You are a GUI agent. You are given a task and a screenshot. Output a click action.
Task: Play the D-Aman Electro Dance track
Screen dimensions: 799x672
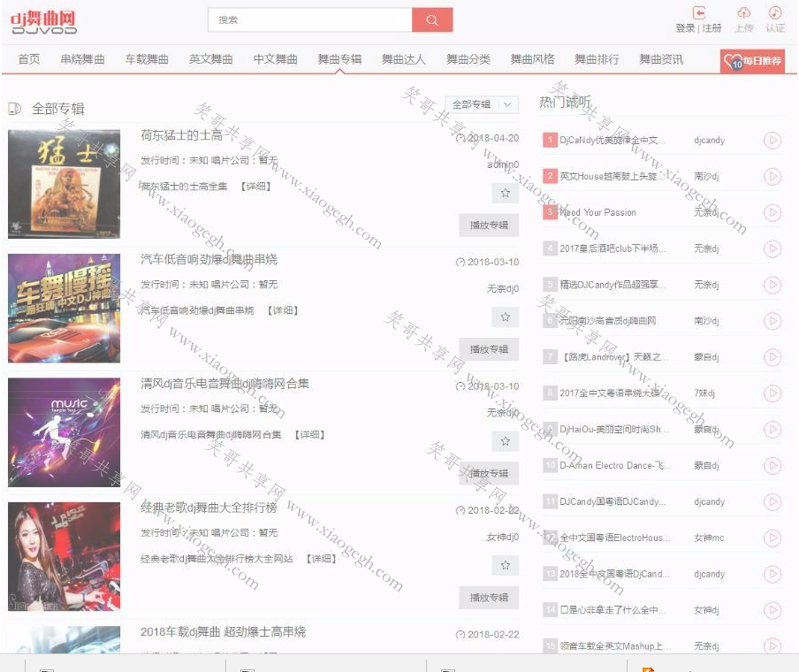pos(772,465)
